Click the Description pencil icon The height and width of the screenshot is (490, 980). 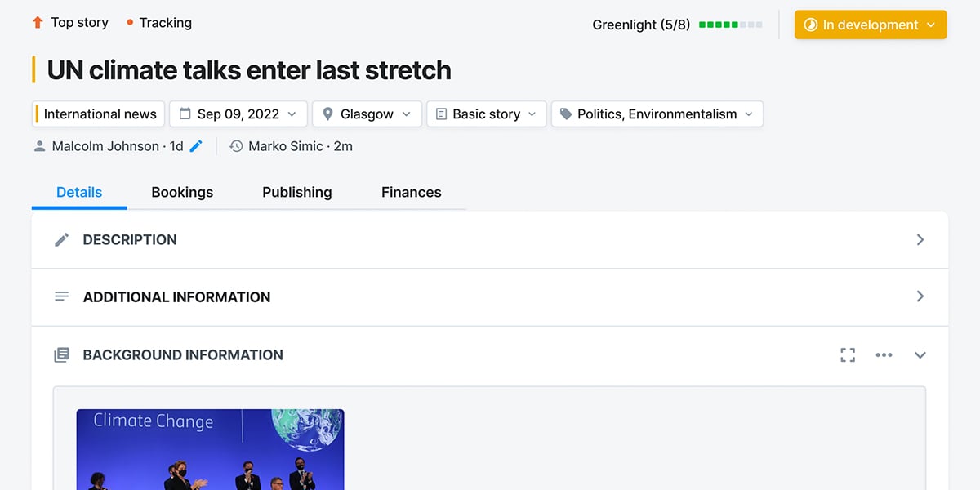pyautogui.click(x=61, y=239)
